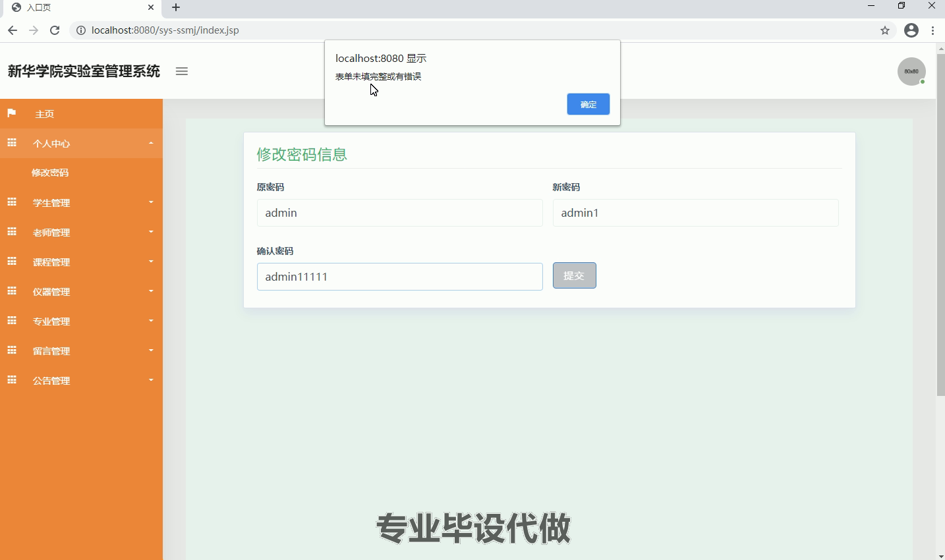Reload the page with the refresh icon
The width and height of the screenshot is (945, 560).
click(x=55, y=30)
